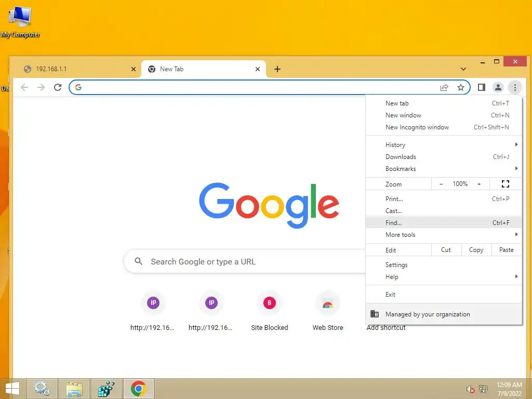Image resolution: width=532 pixels, height=399 pixels.
Task: Select Print... in the menu
Action: point(444,199)
